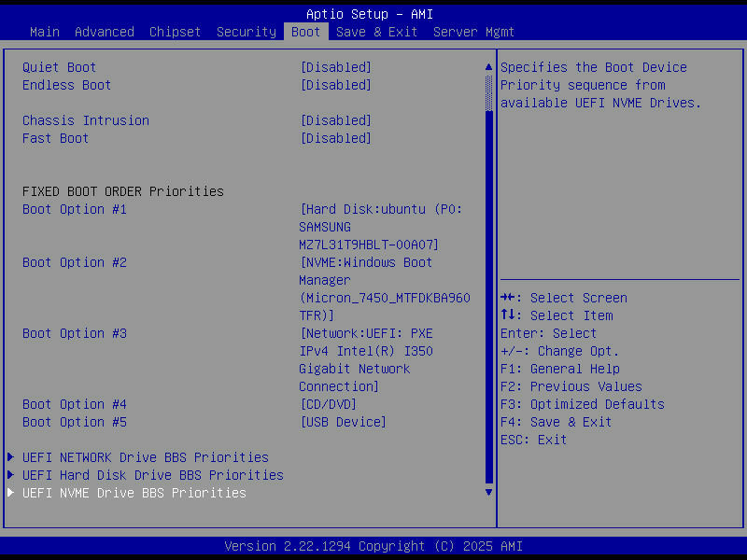
Task: Click the scrollbar up arrow
Action: click(487, 66)
